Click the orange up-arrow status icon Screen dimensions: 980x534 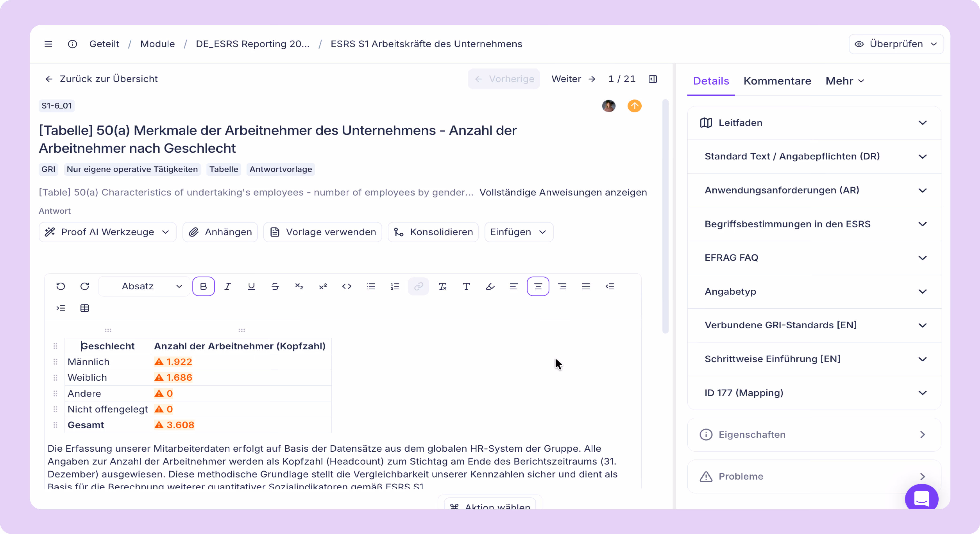pyautogui.click(x=634, y=106)
